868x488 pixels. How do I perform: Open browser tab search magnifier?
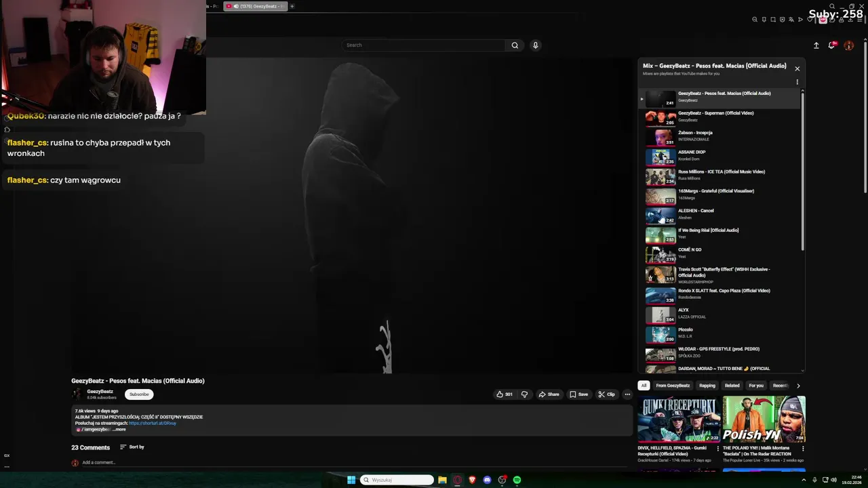click(832, 6)
